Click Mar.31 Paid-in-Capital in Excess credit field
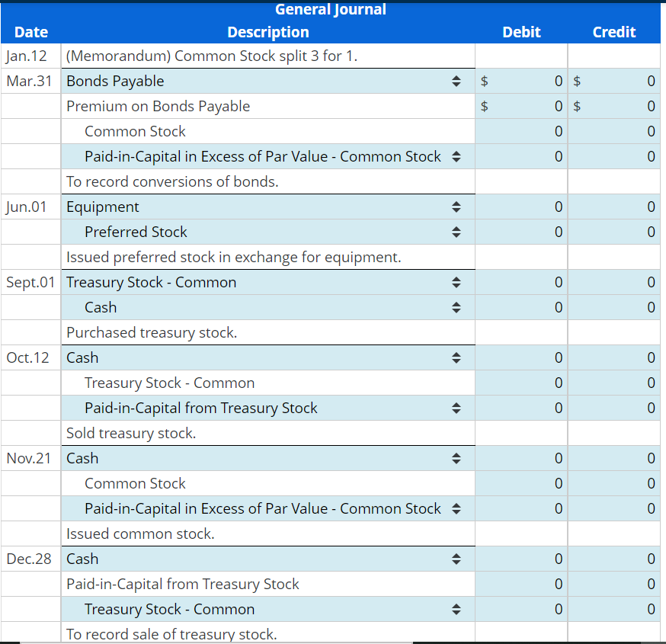The image size is (666, 644). point(614,156)
